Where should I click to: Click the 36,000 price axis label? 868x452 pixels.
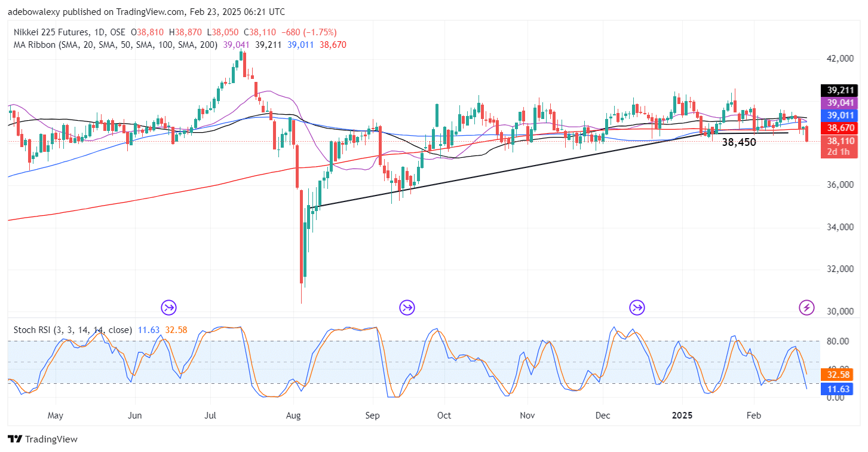[x=839, y=185]
